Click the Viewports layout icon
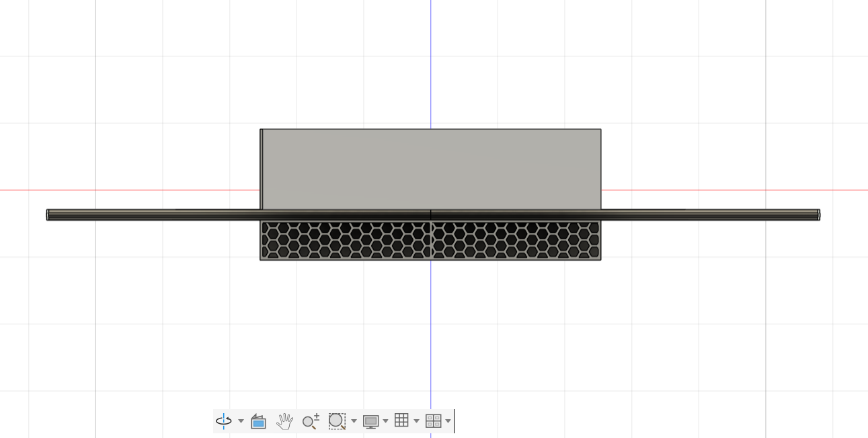The width and height of the screenshot is (868, 438). tap(434, 421)
